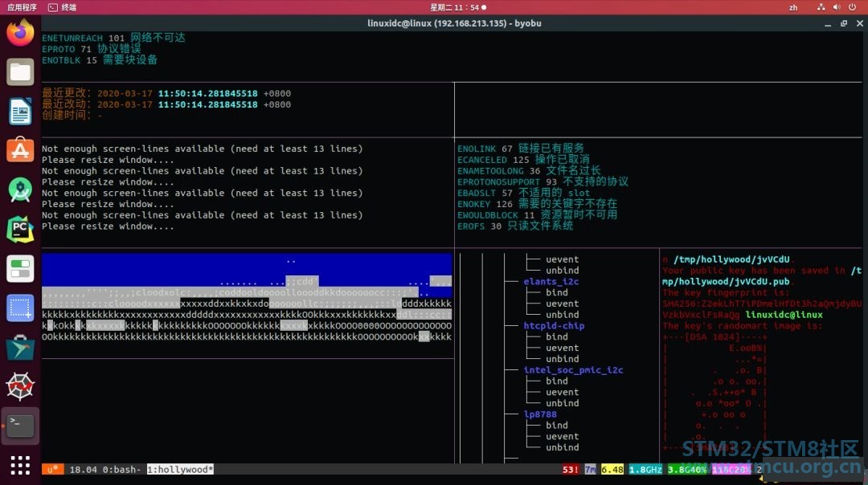Click the intel_soc_pmic_i2c tree node
This screenshot has height=485, width=868.
(574, 370)
